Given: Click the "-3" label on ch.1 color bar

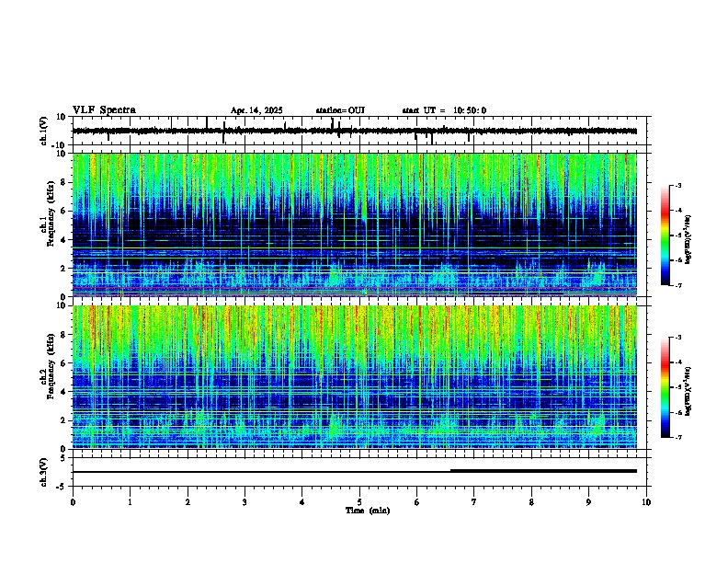Looking at the screenshot, I should tap(678, 186).
